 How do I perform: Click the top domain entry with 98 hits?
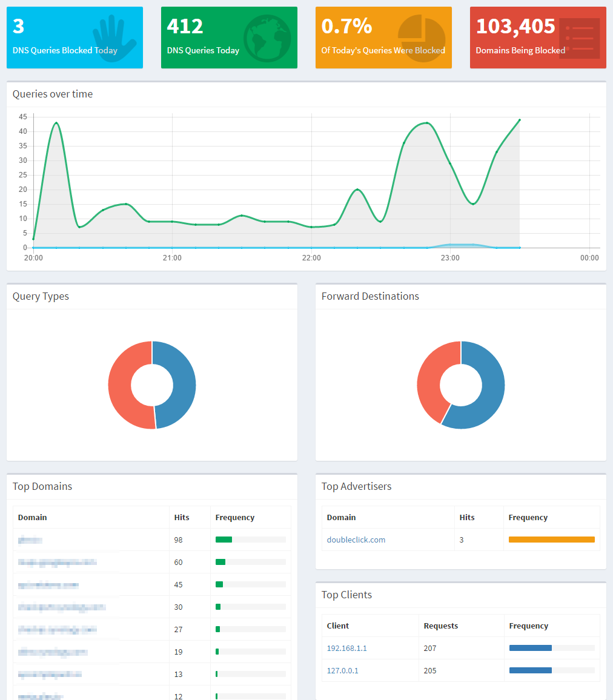point(30,540)
